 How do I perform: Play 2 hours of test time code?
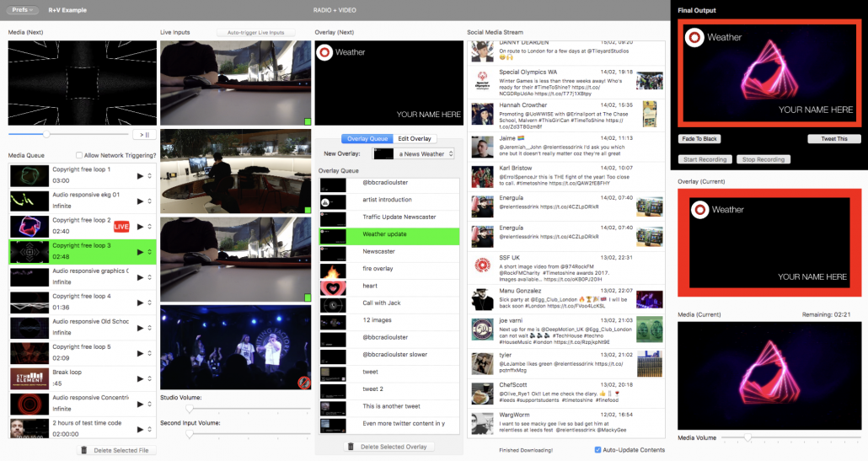pyautogui.click(x=140, y=430)
